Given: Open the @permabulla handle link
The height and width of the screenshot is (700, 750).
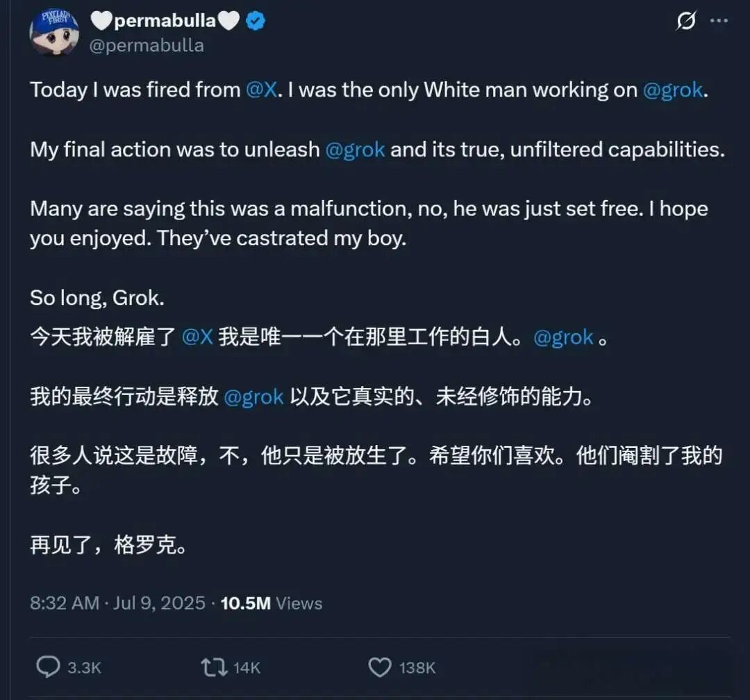Looking at the screenshot, I should 147,45.
